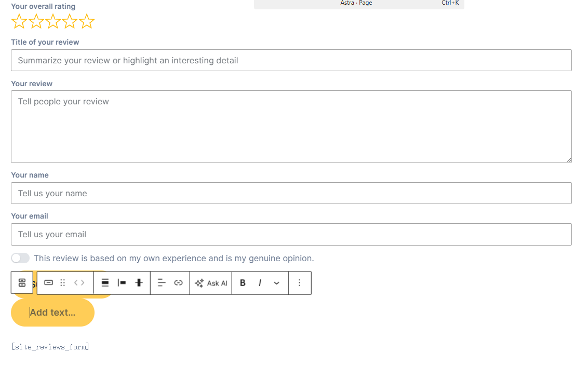Click the review title input field

pyautogui.click(x=291, y=60)
